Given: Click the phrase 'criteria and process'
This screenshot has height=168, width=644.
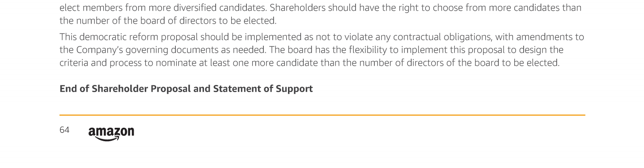Looking at the screenshot, I should click(100, 63).
